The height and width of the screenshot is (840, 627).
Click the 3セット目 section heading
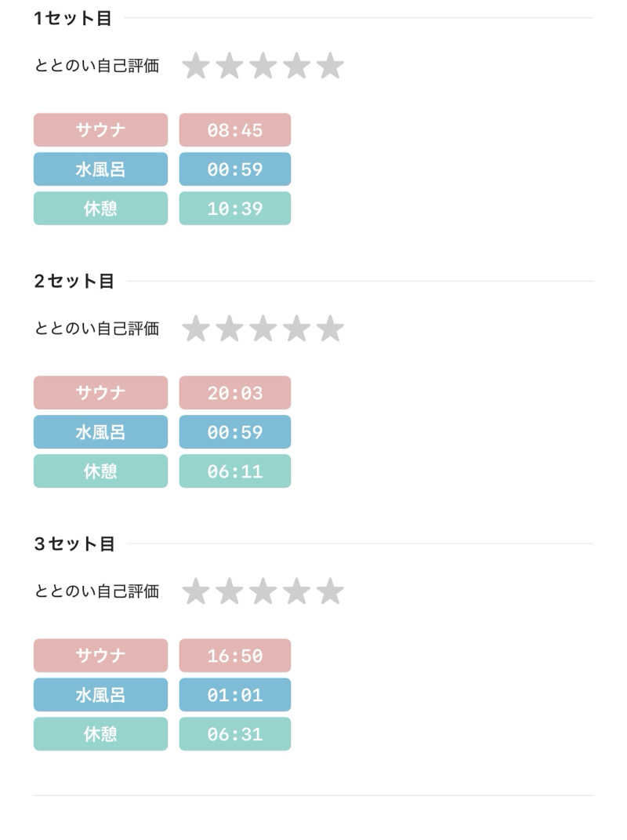pyautogui.click(x=74, y=544)
